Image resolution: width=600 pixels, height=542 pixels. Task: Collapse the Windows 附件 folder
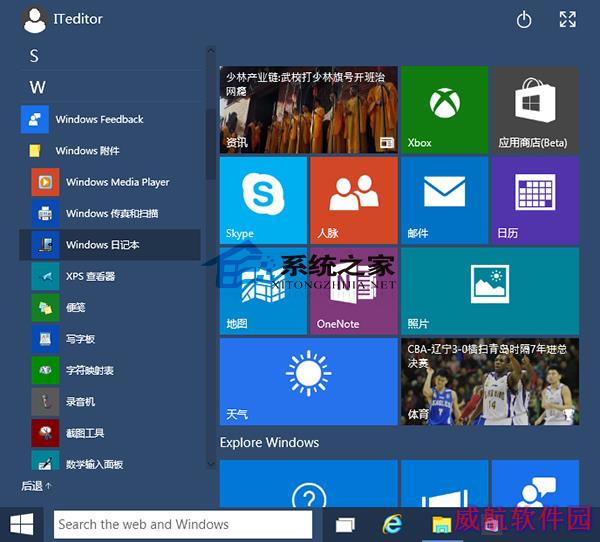point(35,150)
